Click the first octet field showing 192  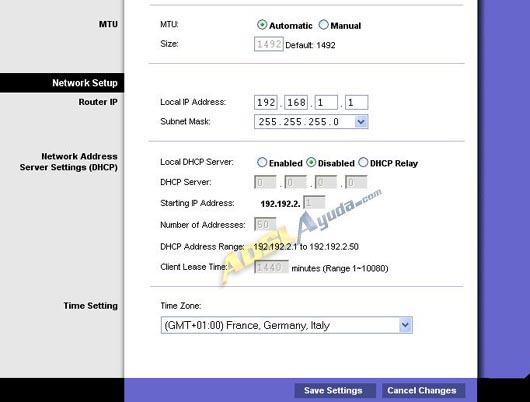[x=266, y=102]
